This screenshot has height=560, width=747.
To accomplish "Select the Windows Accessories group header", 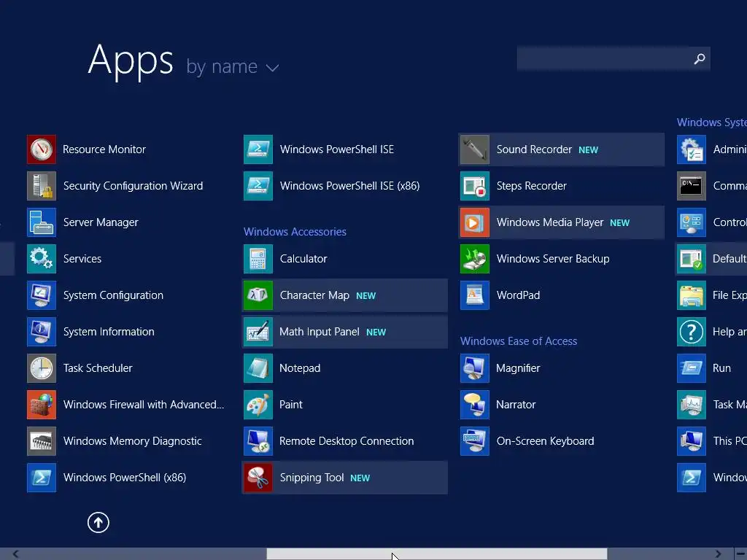I will 295,232.
